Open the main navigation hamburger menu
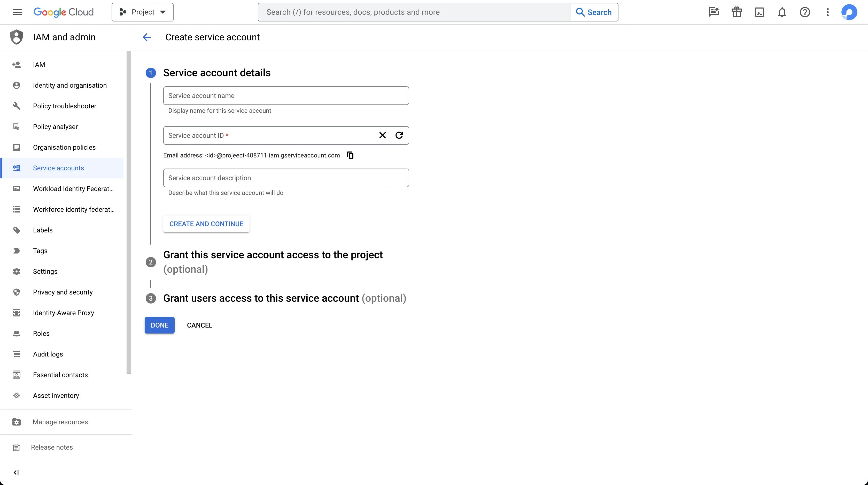 17,12
